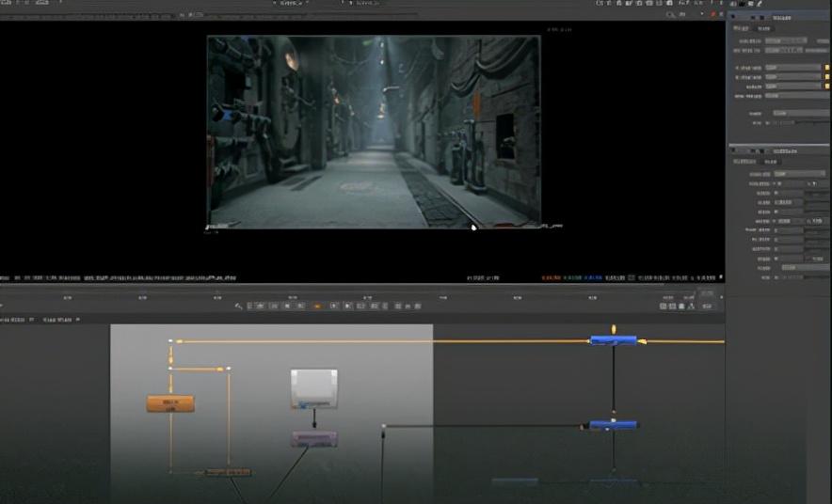
Task: Select the small brown node at flow bottom
Action: 228,472
